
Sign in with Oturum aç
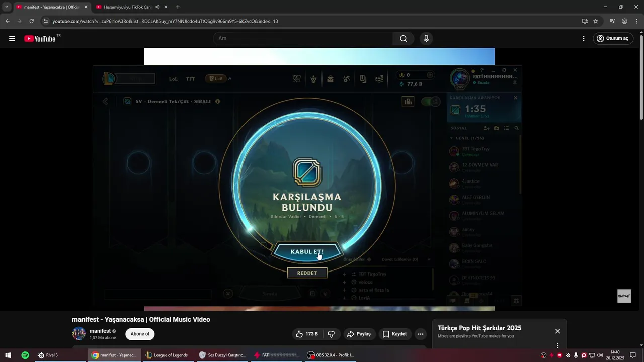(613, 39)
